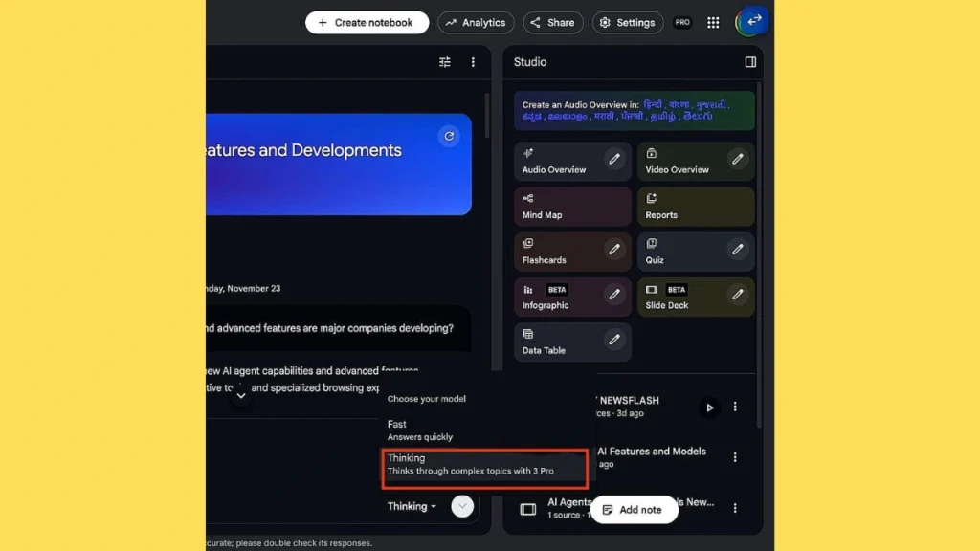Screen dimensions: 980x551
Task: Refresh the notebook summary card
Action: coord(449,137)
